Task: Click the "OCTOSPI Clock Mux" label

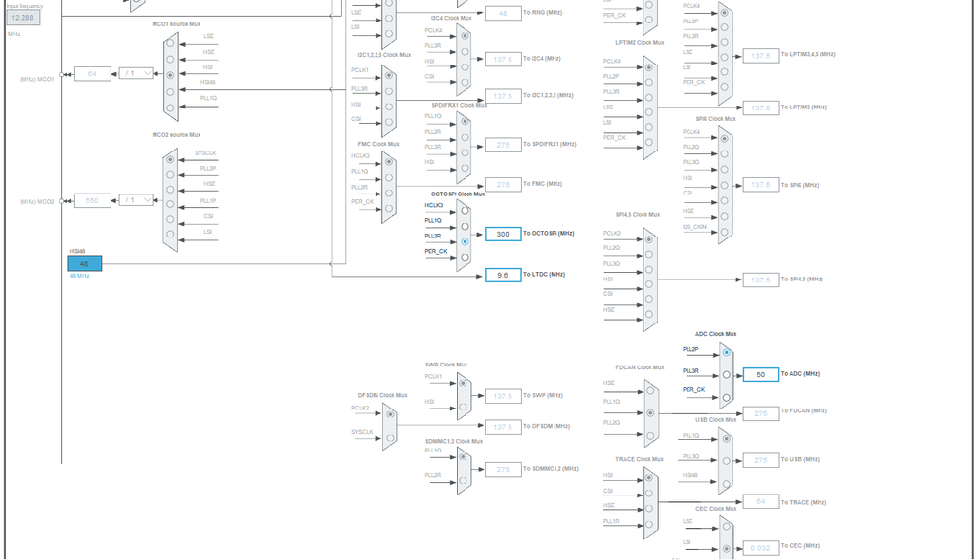Action: point(458,194)
